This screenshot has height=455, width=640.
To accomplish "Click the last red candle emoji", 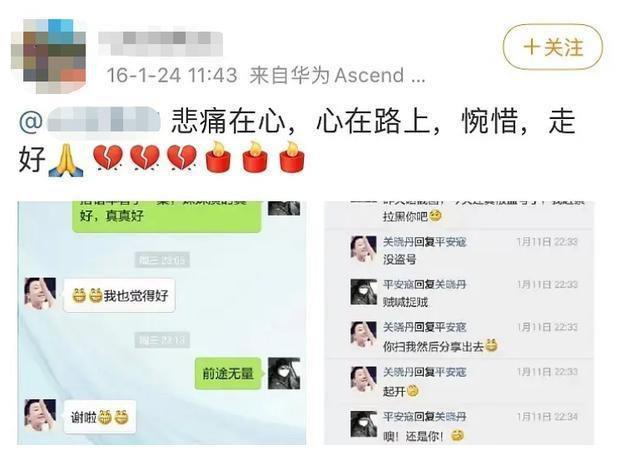I will 292,157.
